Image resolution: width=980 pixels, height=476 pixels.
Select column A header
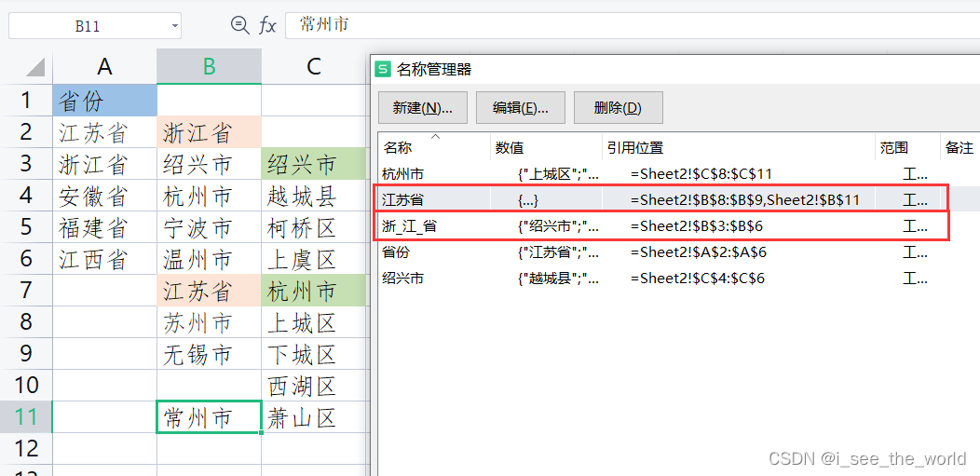[105, 66]
